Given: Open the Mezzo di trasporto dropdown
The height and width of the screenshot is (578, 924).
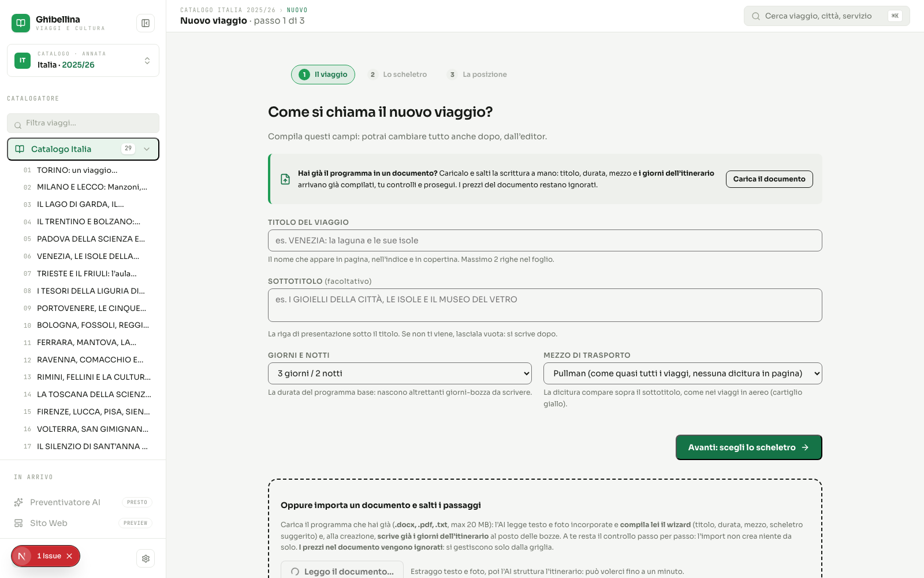Looking at the screenshot, I should [683, 373].
